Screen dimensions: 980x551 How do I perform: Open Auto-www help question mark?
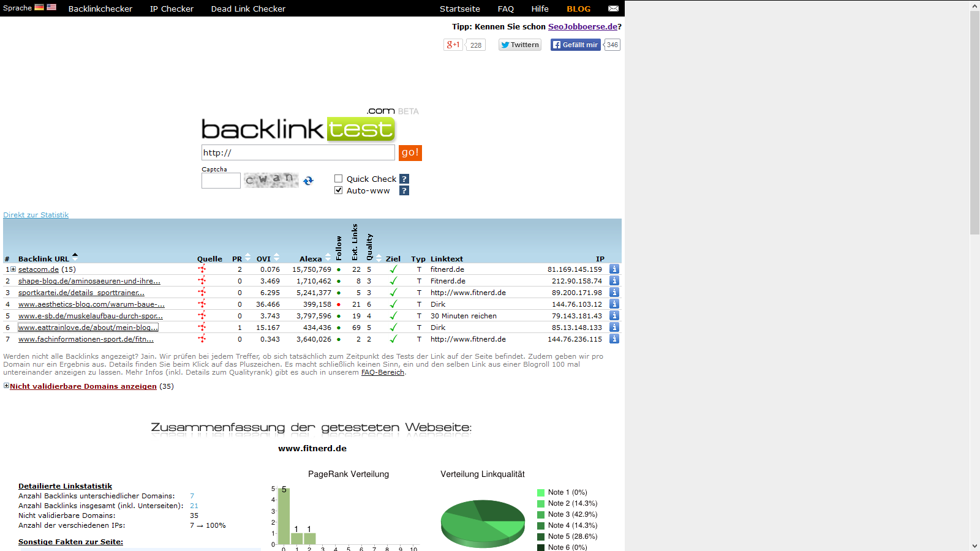pyautogui.click(x=404, y=190)
